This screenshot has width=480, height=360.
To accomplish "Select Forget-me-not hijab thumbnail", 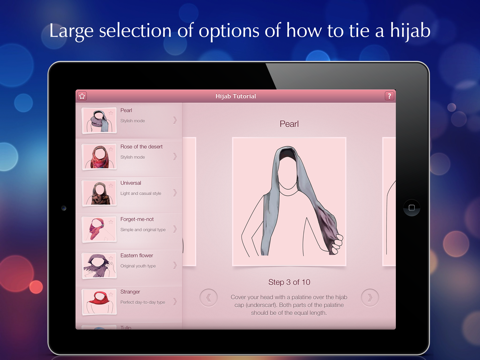I will pyautogui.click(x=99, y=229).
